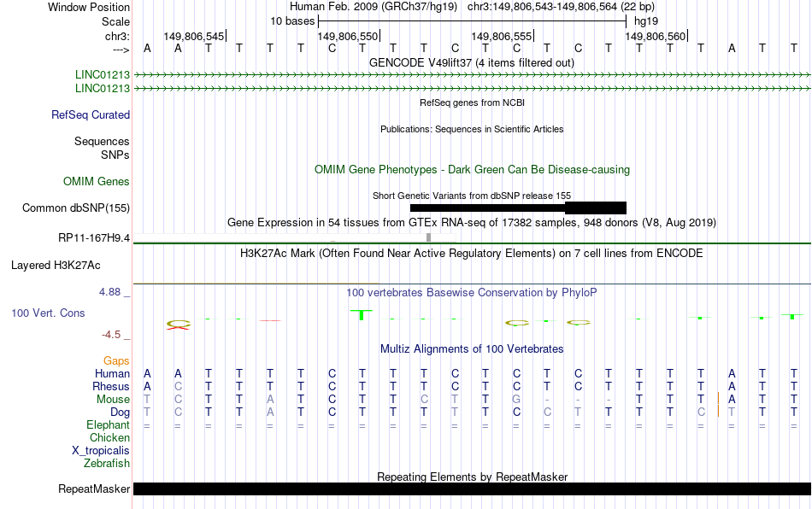Image resolution: width=812 pixels, height=509 pixels.
Task: Open the OMIM Gene Phenotypes track title
Action: [473, 170]
